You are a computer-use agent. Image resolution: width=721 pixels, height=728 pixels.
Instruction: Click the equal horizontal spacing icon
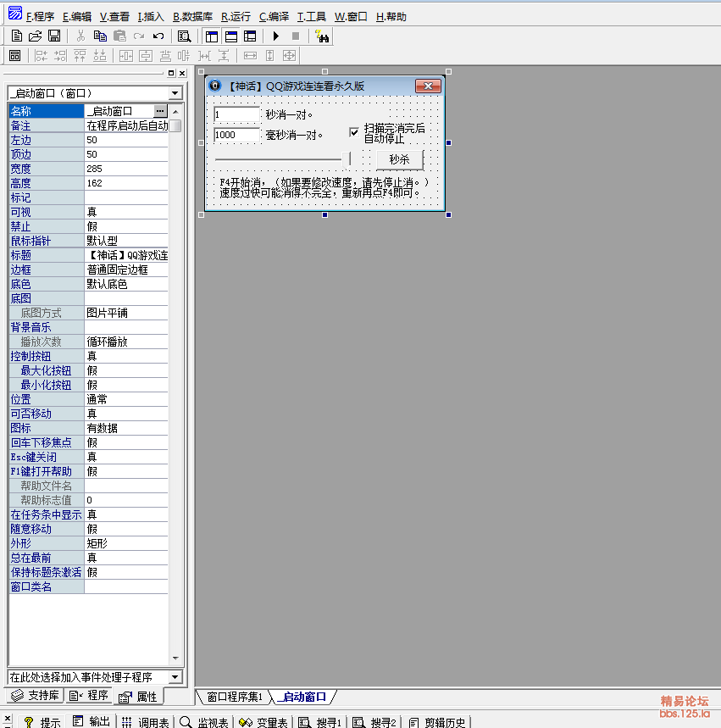coord(204,56)
